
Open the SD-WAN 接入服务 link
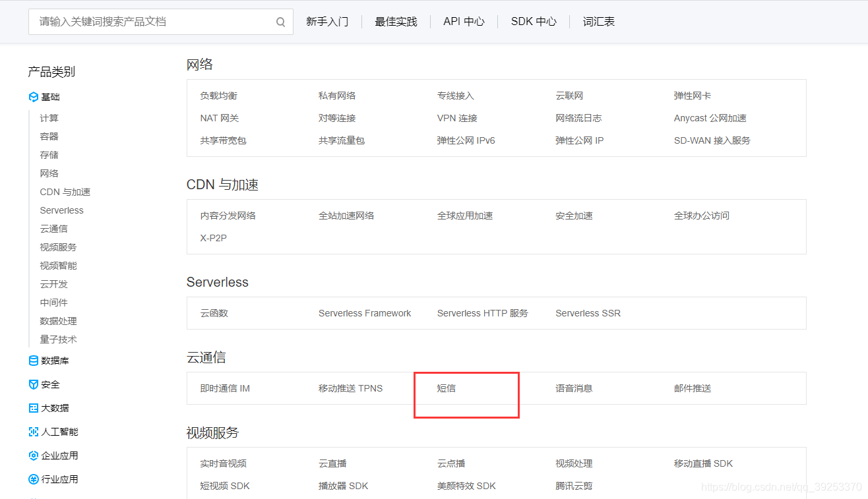click(712, 140)
